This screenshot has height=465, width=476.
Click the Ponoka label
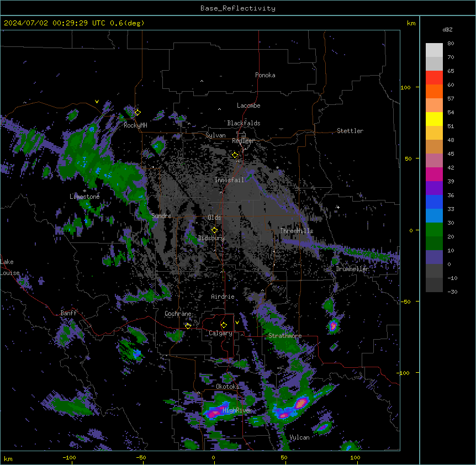[x=265, y=75]
